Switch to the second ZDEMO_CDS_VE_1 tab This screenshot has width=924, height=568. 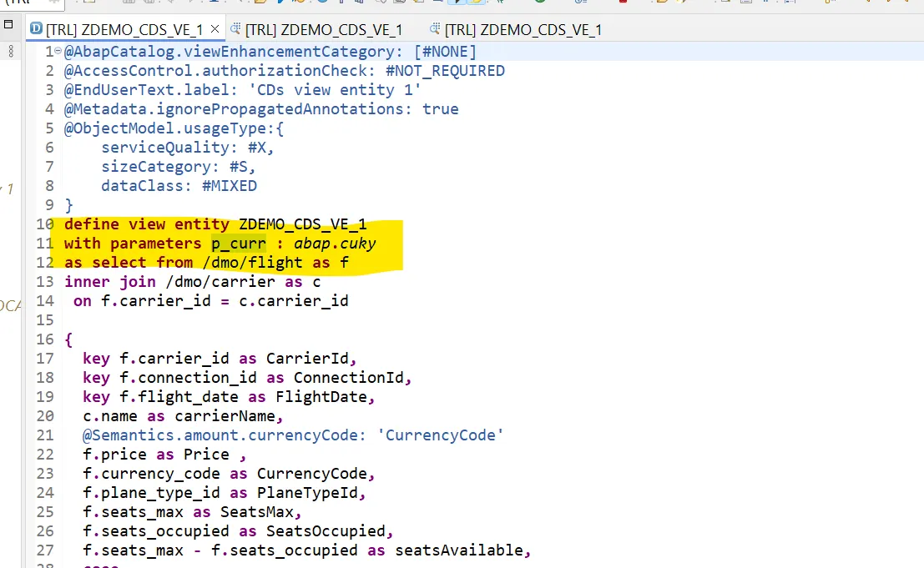(x=324, y=29)
